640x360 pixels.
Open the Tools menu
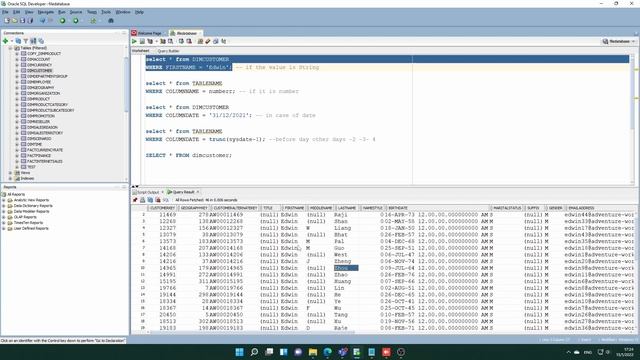106,12
